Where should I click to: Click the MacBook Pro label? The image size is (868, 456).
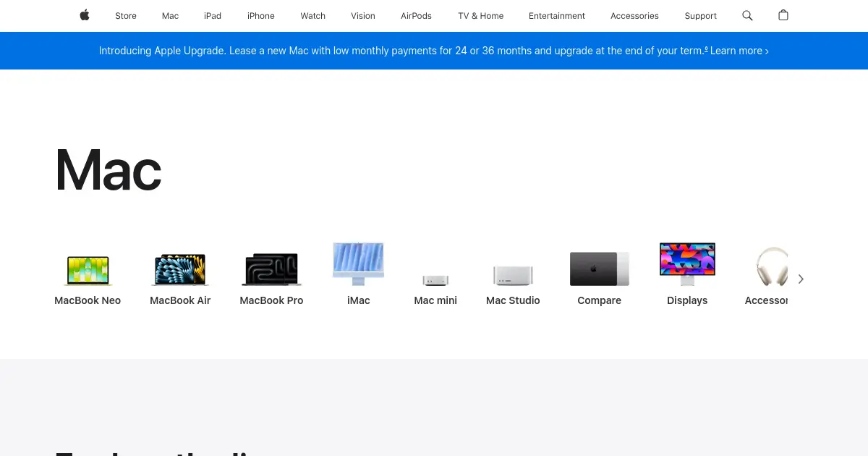point(271,300)
